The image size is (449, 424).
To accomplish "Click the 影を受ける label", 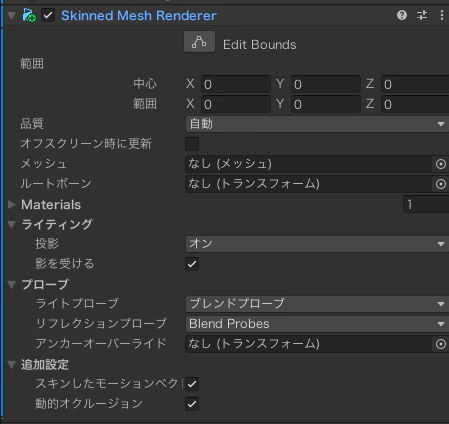I will click(x=65, y=264).
